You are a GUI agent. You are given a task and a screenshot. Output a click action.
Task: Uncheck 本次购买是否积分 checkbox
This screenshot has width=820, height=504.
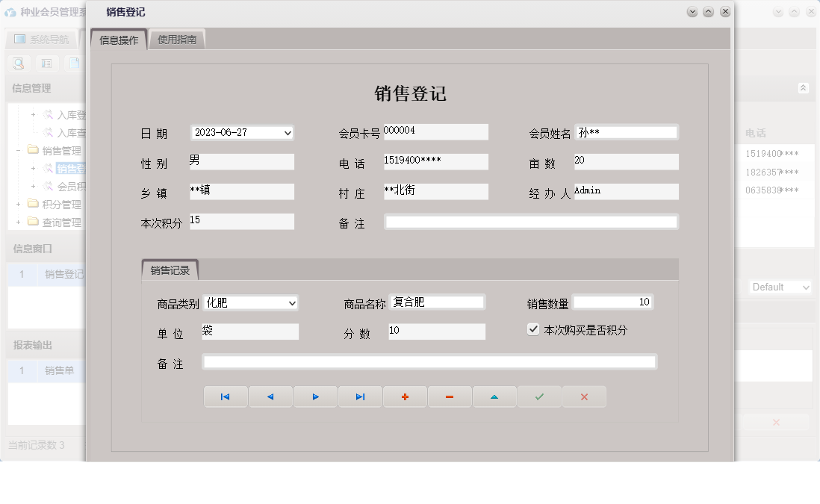(534, 329)
